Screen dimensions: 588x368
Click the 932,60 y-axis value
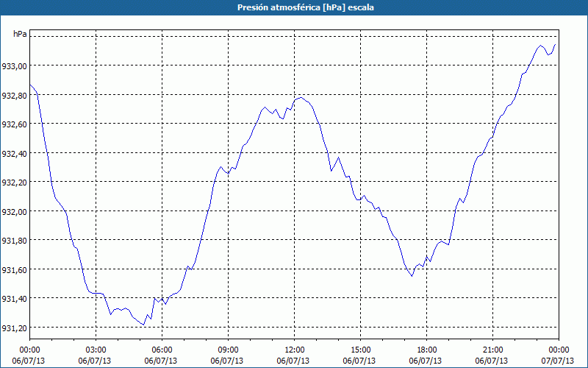click(x=14, y=124)
